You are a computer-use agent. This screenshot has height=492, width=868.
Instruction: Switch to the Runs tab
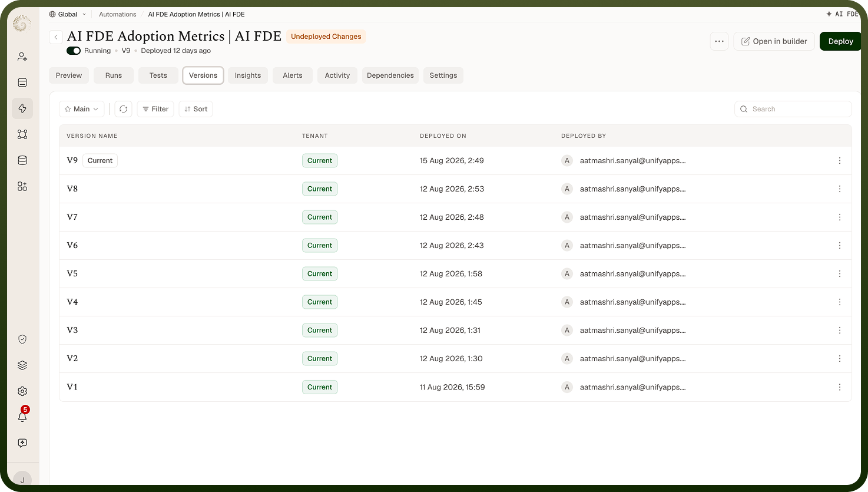114,75
